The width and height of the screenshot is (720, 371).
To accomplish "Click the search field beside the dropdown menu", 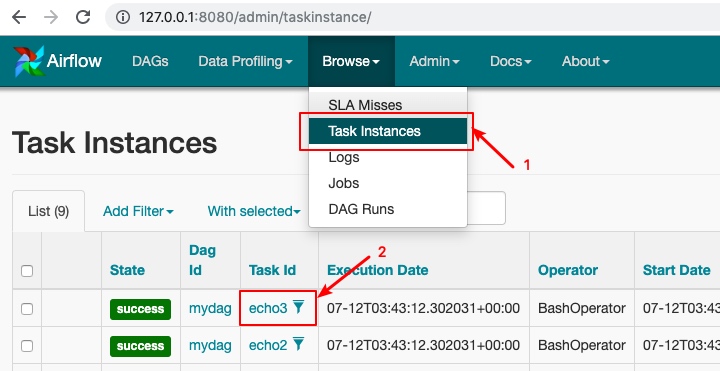I will (x=486, y=208).
